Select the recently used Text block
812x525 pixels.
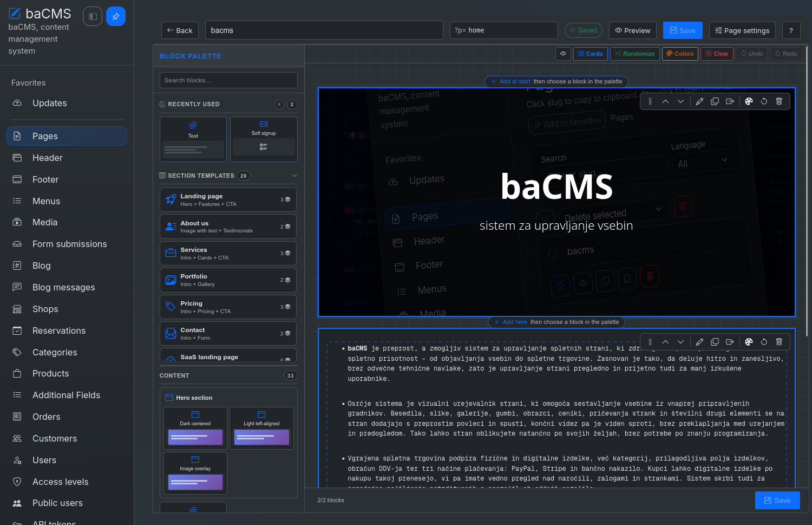point(193,139)
